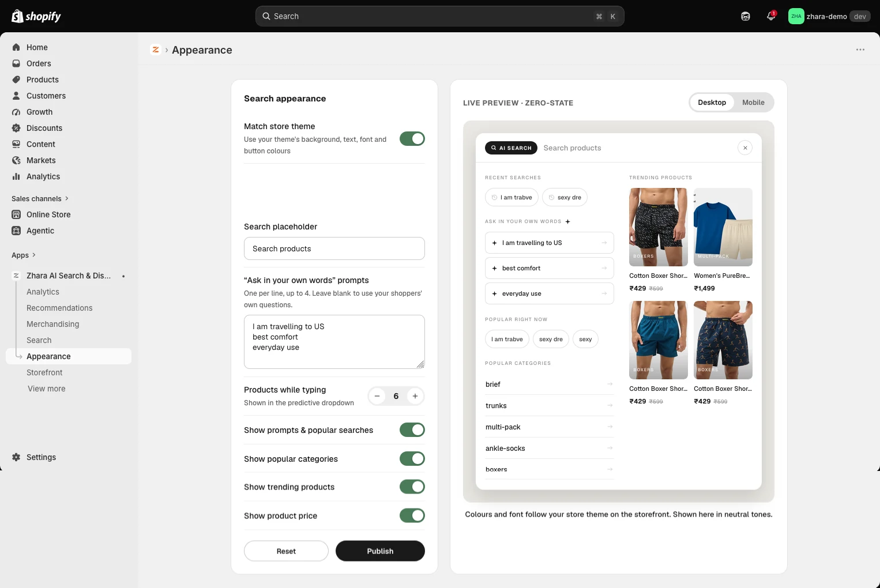Click the 'sexy dre' recent search chip
Image resolution: width=880 pixels, height=588 pixels.
[x=565, y=197]
